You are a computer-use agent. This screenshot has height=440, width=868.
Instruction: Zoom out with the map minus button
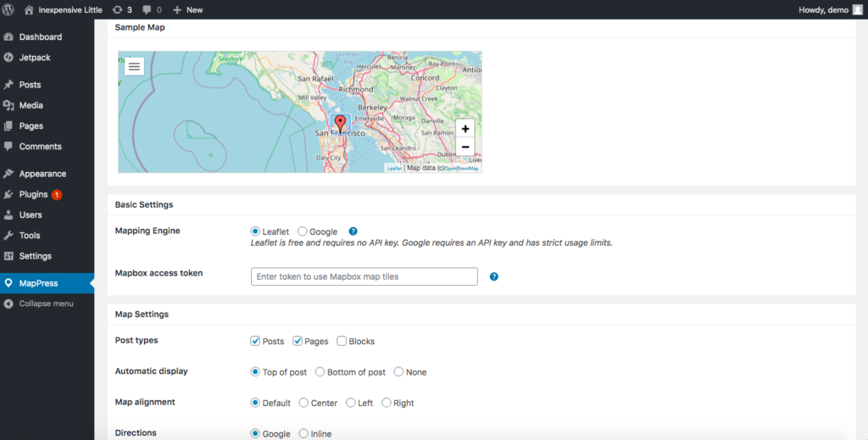coord(465,147)
